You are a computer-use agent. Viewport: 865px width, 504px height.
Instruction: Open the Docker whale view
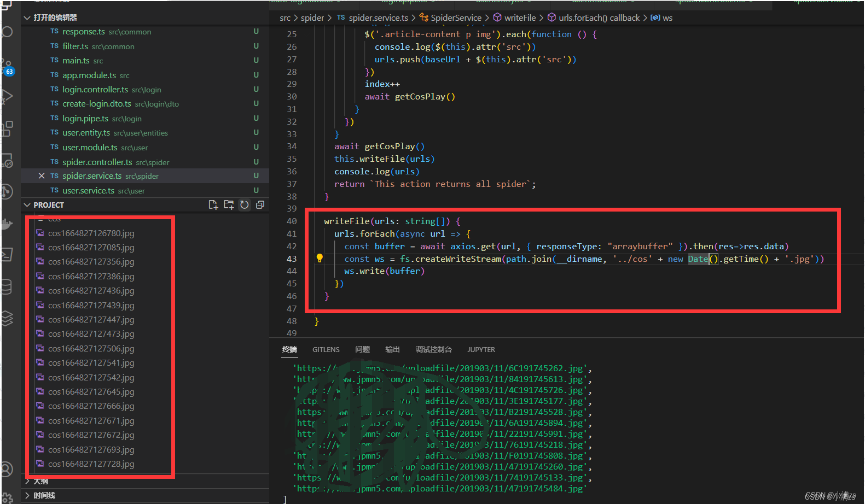7,224
